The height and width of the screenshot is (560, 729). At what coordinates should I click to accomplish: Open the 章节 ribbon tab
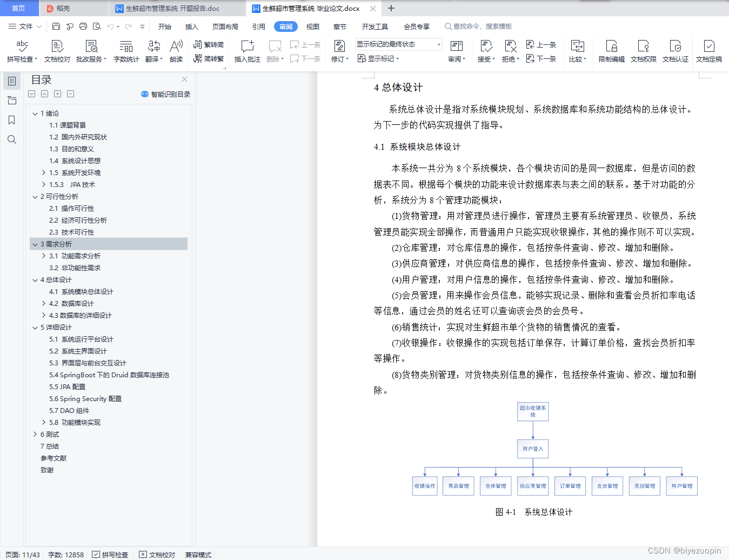click(x=340, y=26)
